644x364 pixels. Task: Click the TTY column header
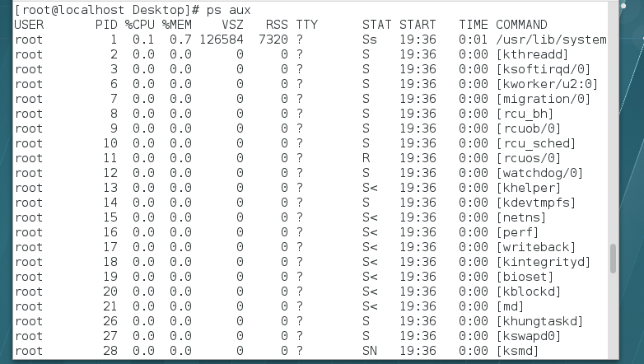[x=307, y=25]
